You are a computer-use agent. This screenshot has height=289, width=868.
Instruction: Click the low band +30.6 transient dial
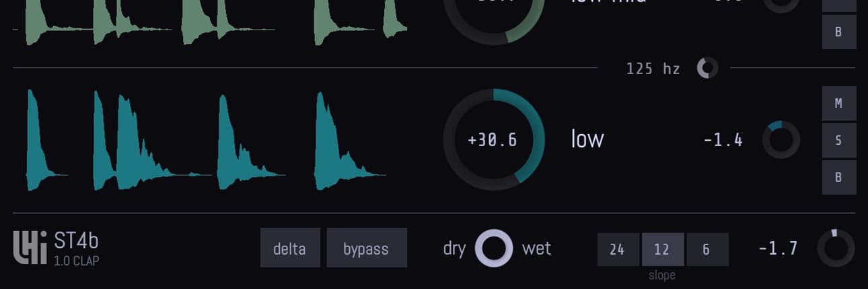tap(494, 139)
